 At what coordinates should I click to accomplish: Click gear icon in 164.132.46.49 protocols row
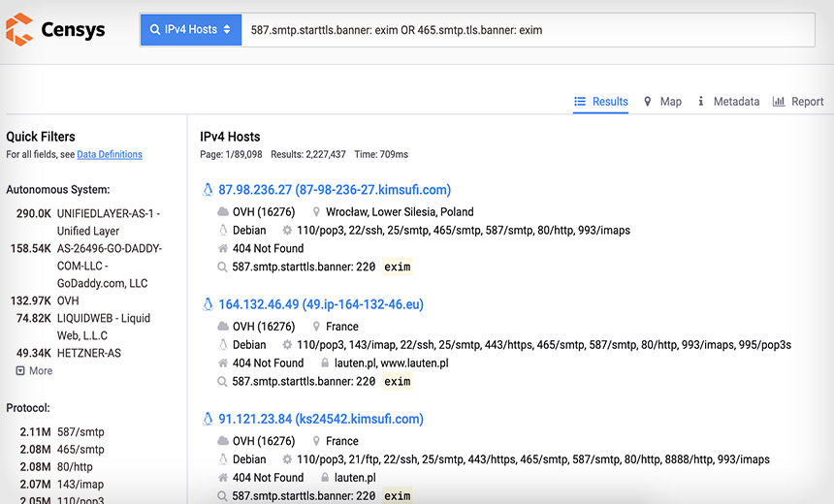click(287, 345)
